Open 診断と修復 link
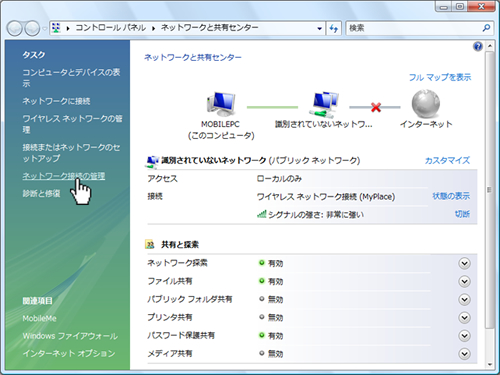Image resolution: width=500 pixels, height=375 pixels. (41, 193)
